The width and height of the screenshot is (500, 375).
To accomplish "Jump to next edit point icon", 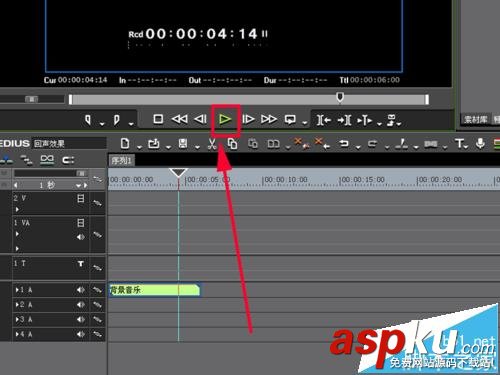I will pos(345,120).
